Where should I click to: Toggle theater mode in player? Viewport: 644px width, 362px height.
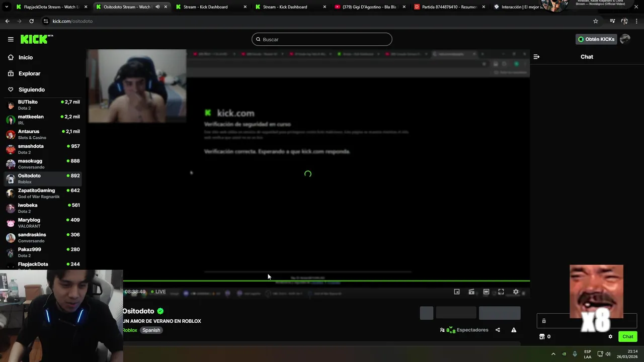point(486,292)
